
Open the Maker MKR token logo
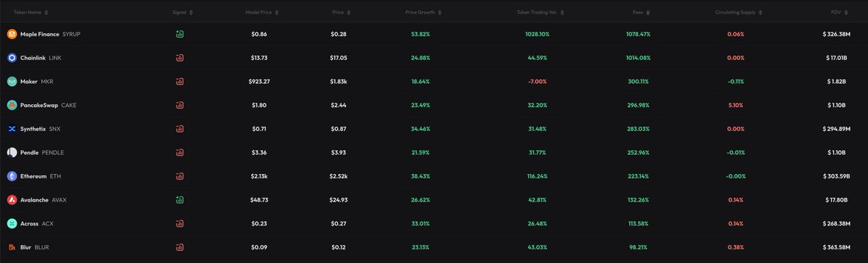click(12, 82)
